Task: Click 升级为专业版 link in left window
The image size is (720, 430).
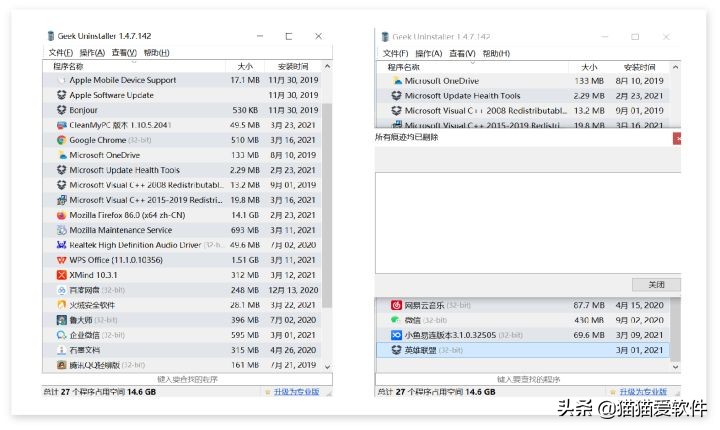Action: click(300, 393)
